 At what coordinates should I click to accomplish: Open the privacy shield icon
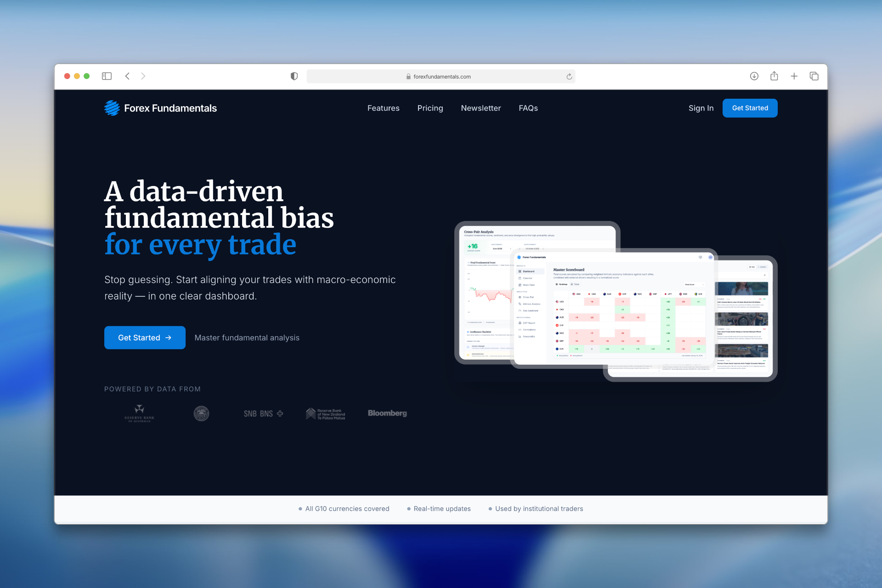coord(294,76)
